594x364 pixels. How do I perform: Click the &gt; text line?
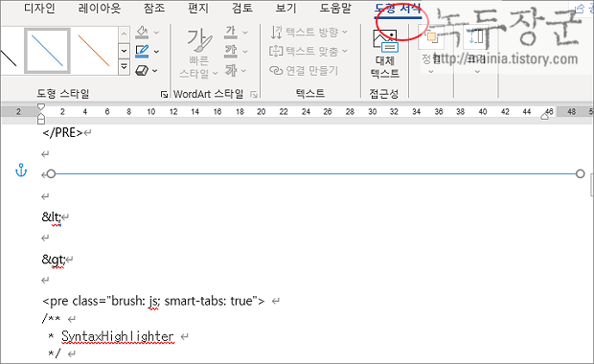[54, 259]
